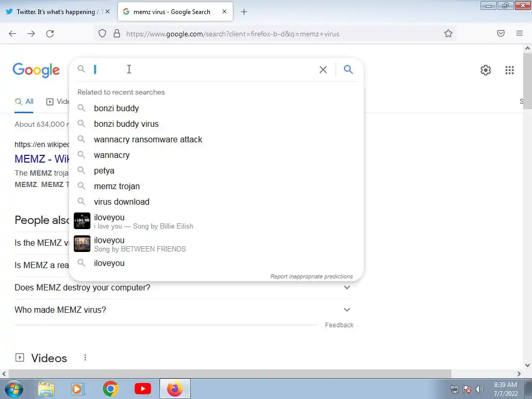Open the Windows Start menu
This screenshot has height=399, width=532.
[13, 389]
